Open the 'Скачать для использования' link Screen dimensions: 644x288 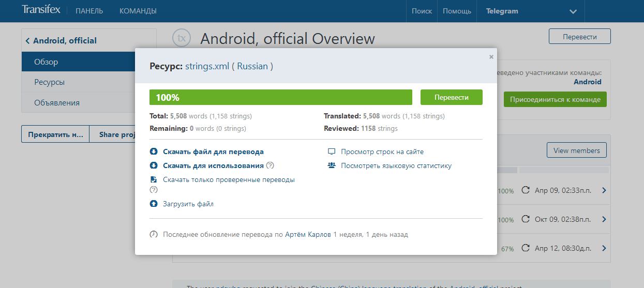[x=213, y=165]
